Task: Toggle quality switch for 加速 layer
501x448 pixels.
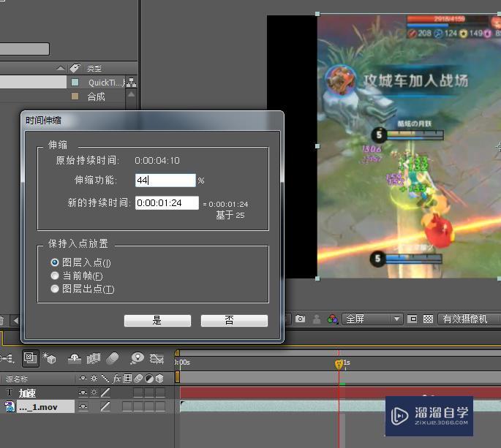Action: click(105, 392)
